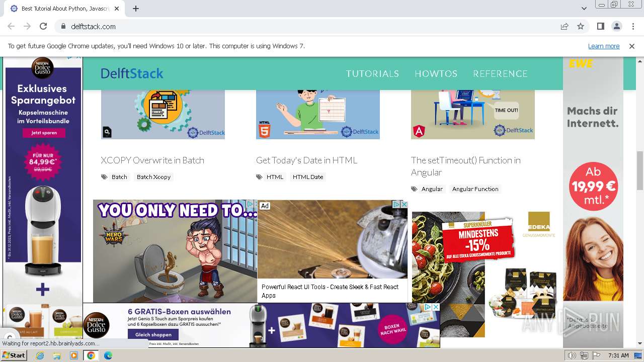Click the tag icon beside Angular
Screen dimensions: 644x362
pyautogui.click(x=414, y=189)
